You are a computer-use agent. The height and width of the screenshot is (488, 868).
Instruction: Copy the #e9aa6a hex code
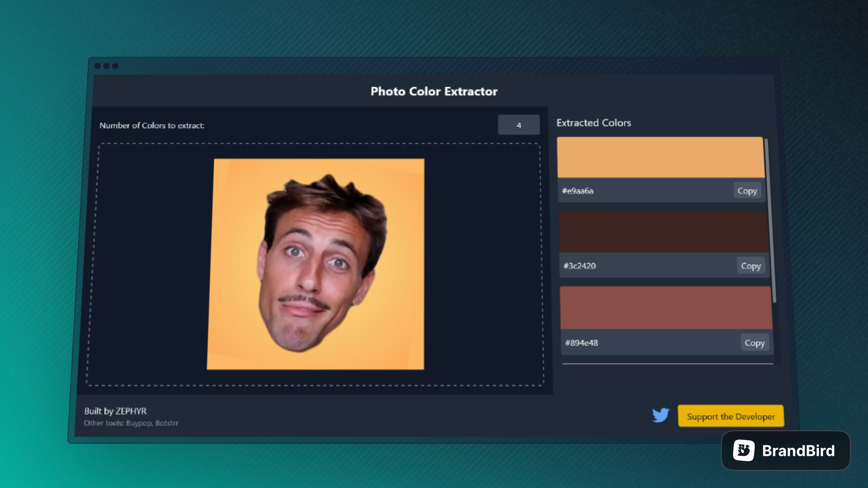tap(747, 191)
